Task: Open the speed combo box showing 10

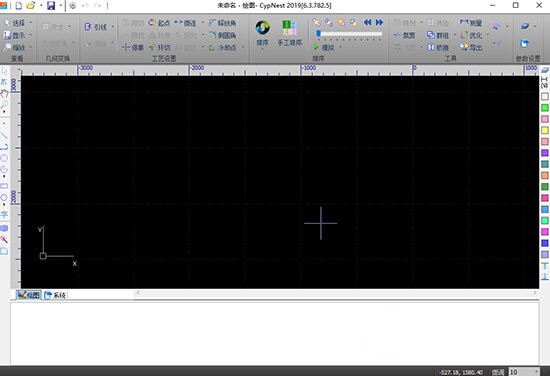Action: point(524,372)
